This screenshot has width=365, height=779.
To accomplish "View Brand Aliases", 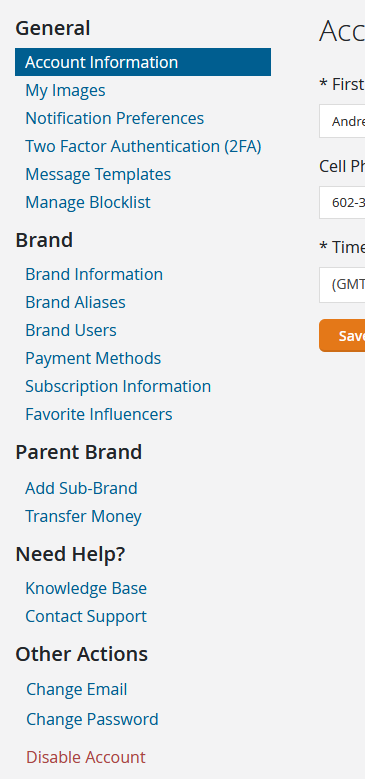I will click(x=75, y=302).
